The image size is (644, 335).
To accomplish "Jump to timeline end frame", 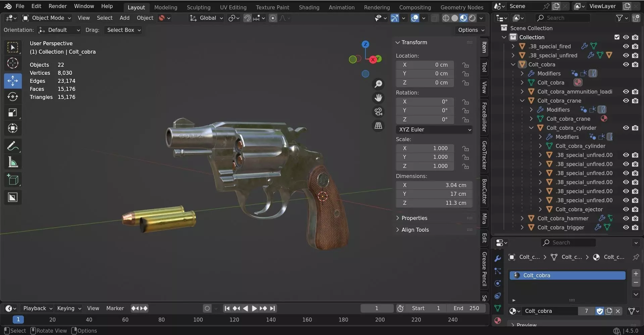I will pos(273,308).
